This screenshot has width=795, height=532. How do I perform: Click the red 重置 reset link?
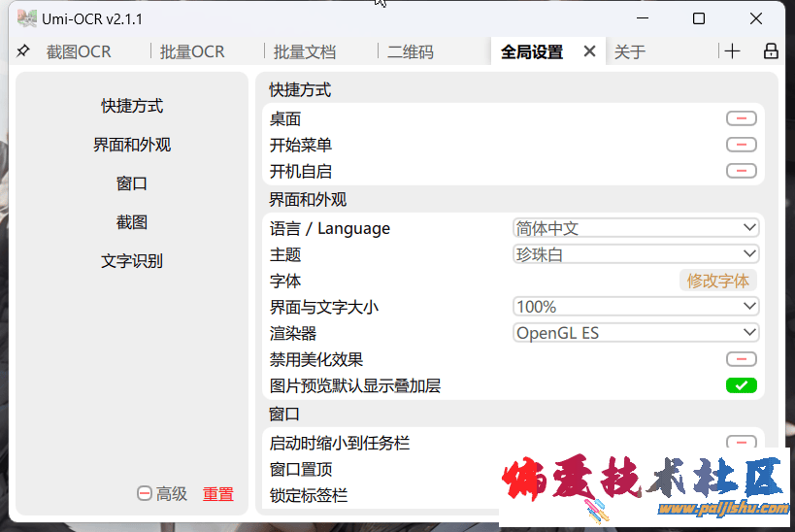[218, 493]
